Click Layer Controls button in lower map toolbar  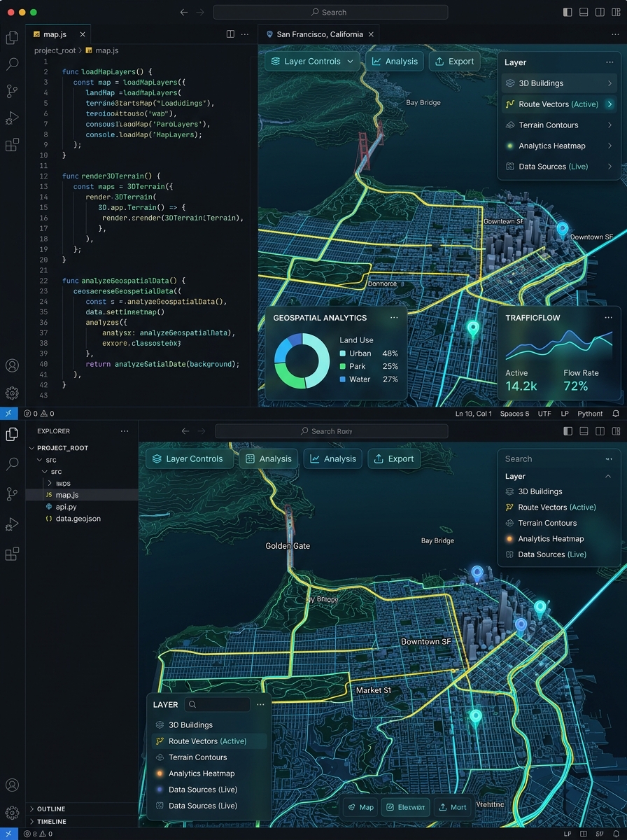pyautogui.click(x=188, y=459)
